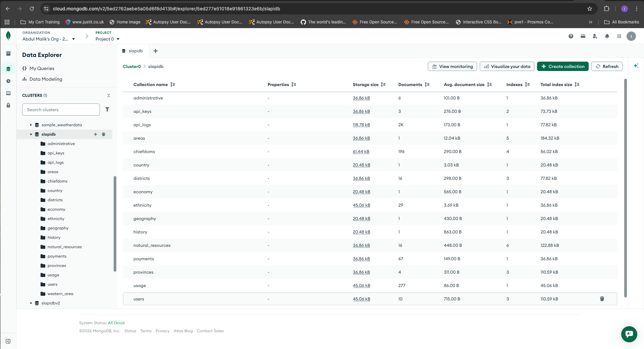This screenshot has width=644, height=349.
Task: Click the MongoDB leaf logo
Action: coord(8,36)
